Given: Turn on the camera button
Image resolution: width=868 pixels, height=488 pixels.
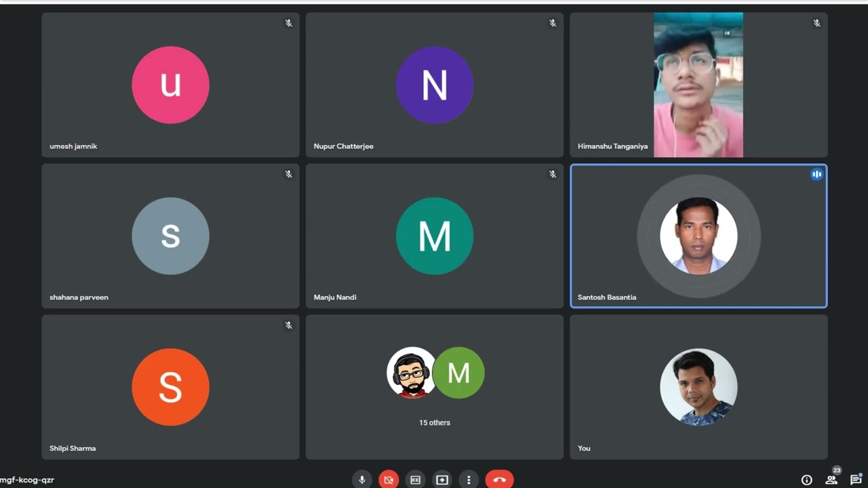Looking at the screenshot, I should [x=389, y=480].
